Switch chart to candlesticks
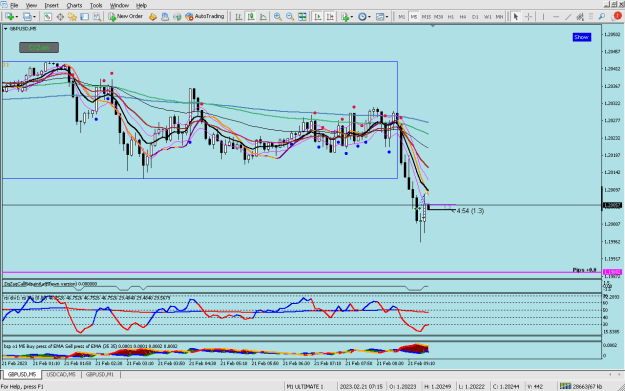The image size is (625, 391). point(251,17)
